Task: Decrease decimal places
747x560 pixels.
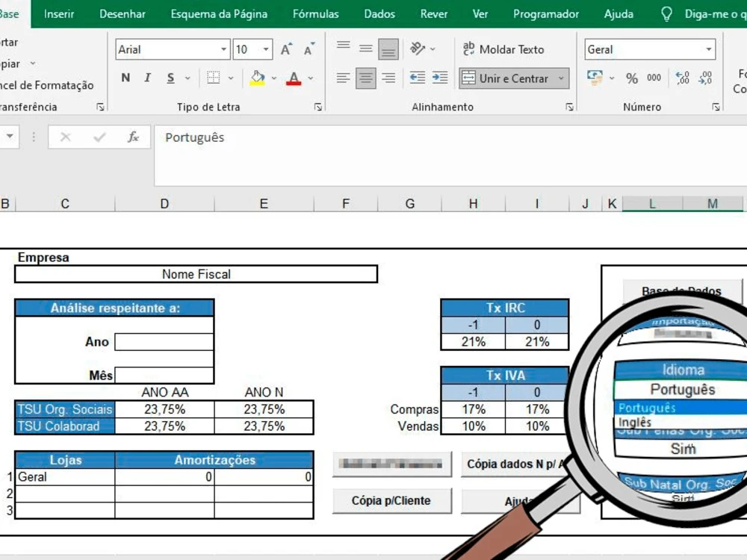Action: point(705,78)
